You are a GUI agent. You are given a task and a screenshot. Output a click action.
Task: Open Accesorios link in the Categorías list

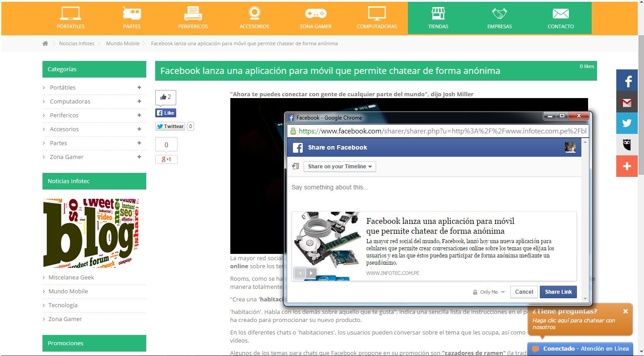(x=64, y=129)
